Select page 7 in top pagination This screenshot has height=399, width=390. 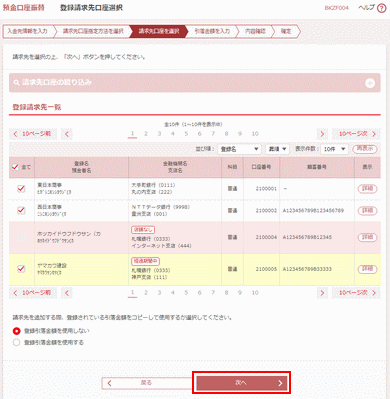click(213, 134)
